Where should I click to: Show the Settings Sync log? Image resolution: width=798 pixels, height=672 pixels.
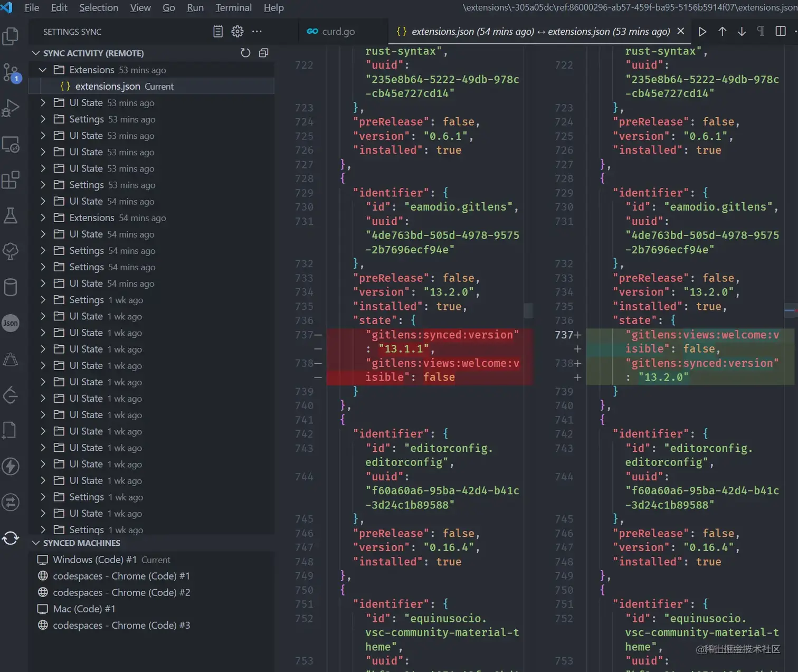coord(218,32)
